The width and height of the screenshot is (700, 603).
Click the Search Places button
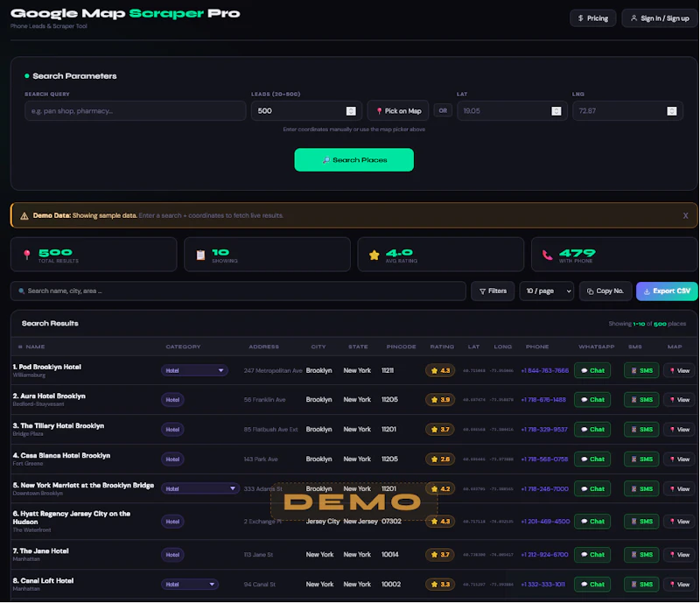(x=354, y=160)
